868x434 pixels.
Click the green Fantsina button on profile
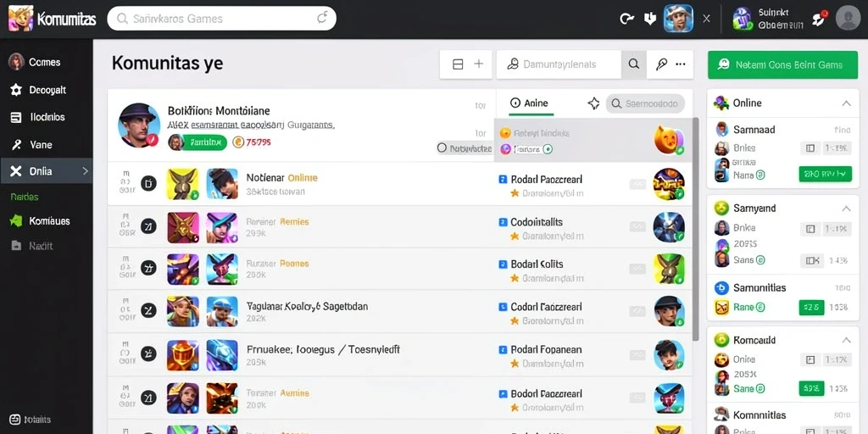click(x=205, y=142)
